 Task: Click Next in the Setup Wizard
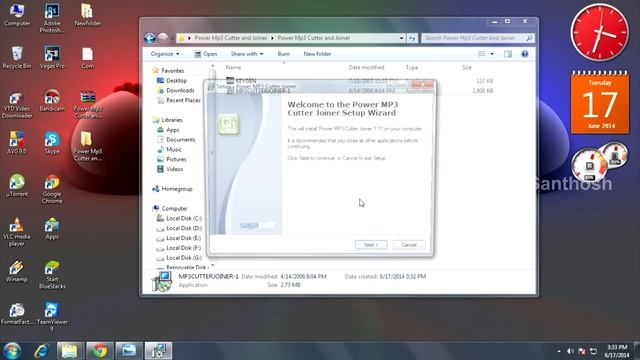click(371, 245)
